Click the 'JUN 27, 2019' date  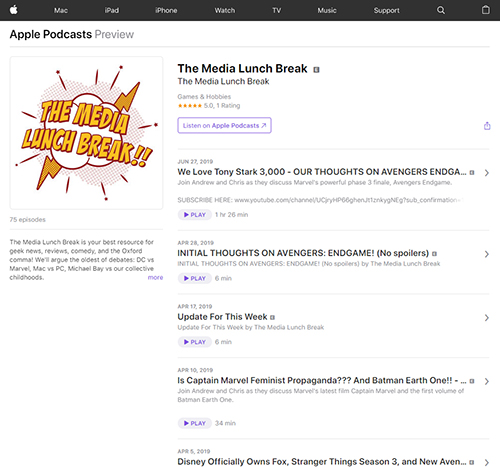pos(195,162)
